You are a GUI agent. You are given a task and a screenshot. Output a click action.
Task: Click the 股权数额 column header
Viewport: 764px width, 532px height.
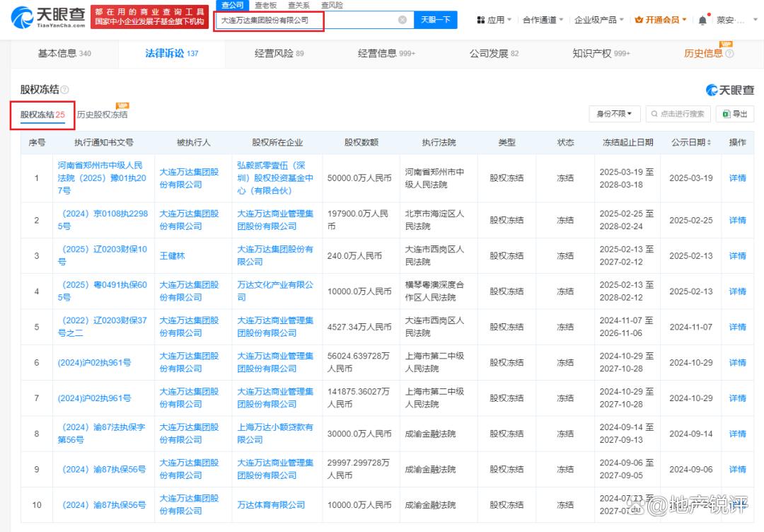pyautogui.click(x=361, y=142)
